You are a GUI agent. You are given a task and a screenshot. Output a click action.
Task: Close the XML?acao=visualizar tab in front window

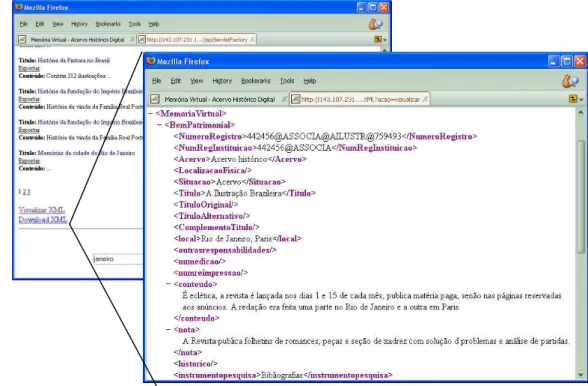(425, 99)
